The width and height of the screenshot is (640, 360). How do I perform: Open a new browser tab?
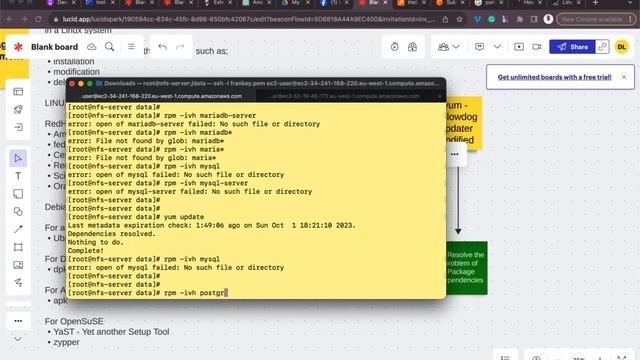point(596,3)
